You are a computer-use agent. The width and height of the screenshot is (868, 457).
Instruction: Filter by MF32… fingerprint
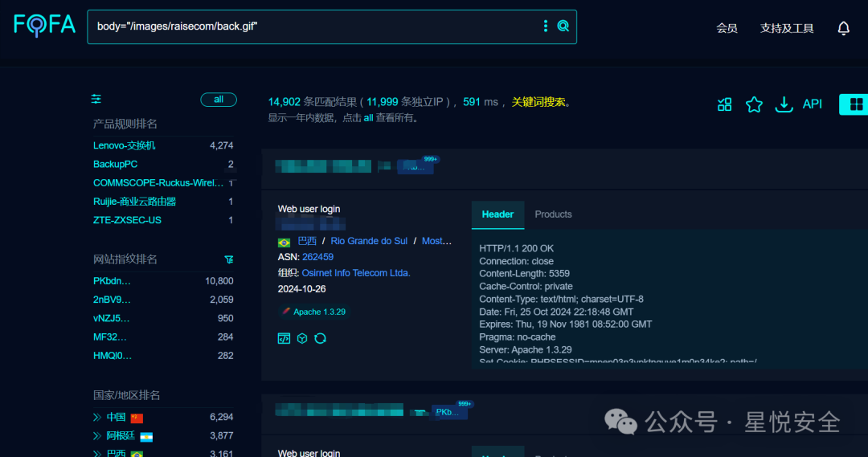[109, 337]
